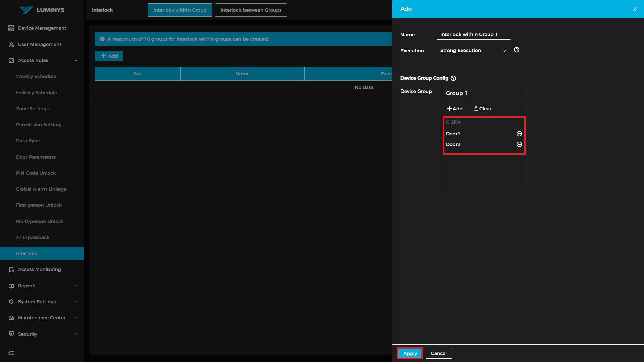The width and height of the screenshot is (644, 362).
Task: Click the remove icon next to Door2
Action: click(519, 144)
